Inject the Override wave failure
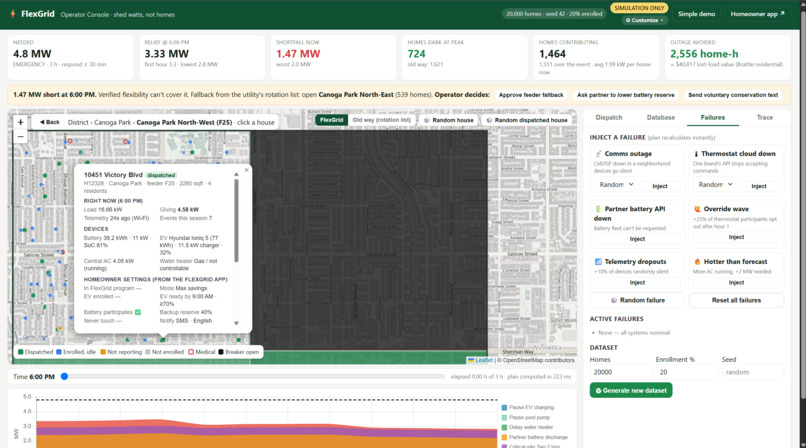Viewport: 806px width, 448px height. tap(736, 237)
